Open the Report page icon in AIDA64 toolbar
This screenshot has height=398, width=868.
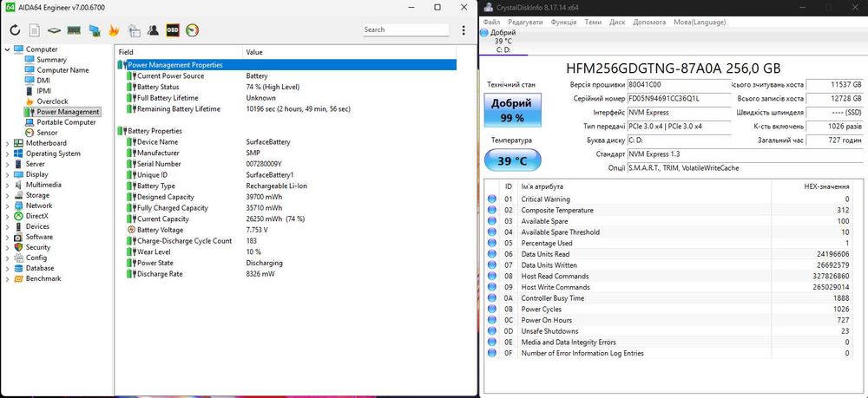tap(35, 29)
